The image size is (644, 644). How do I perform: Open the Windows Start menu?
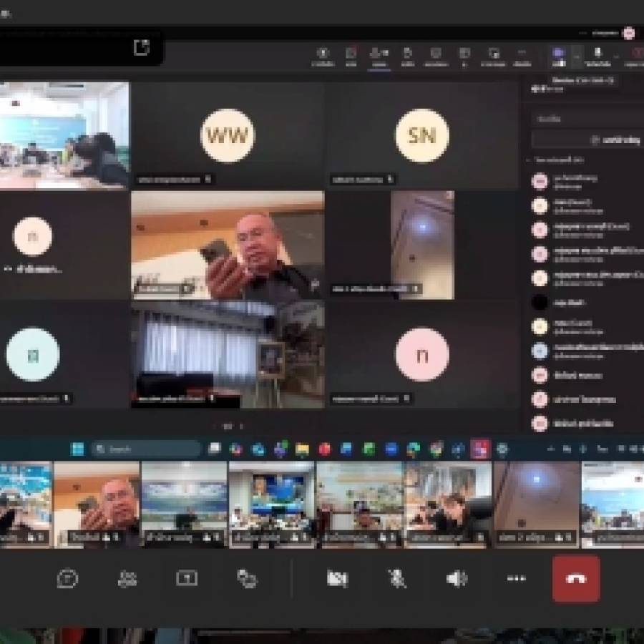[x=77, y=449]
